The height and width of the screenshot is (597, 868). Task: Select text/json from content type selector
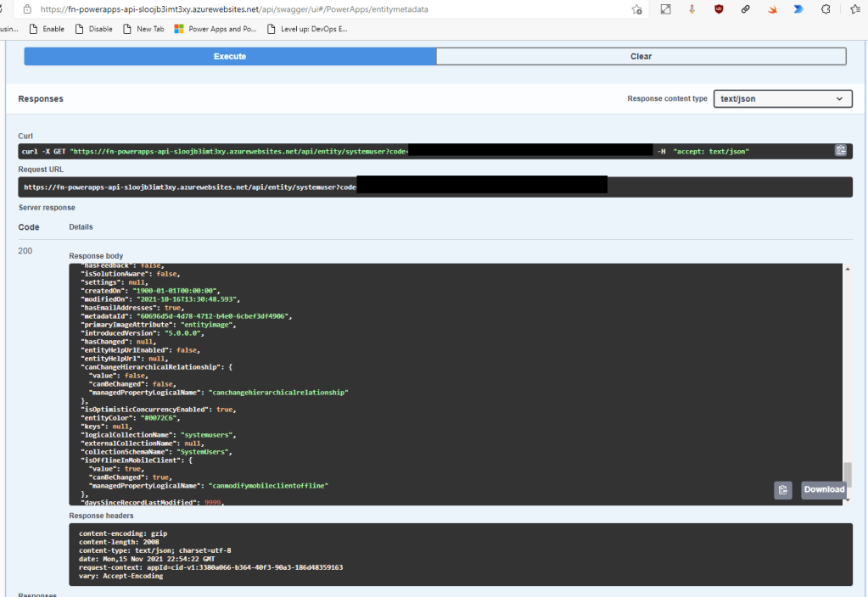coord(782,98)
